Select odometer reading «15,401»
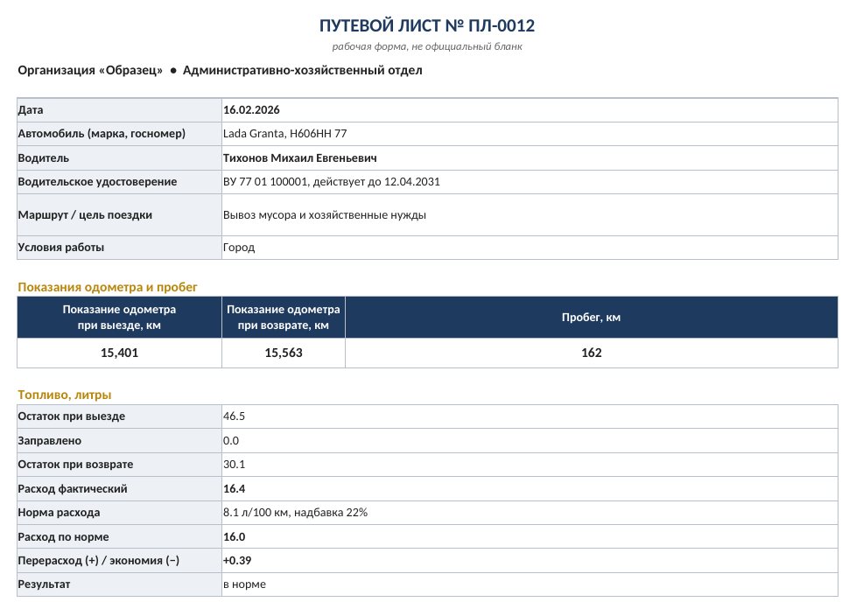The width and height of the screenshot is (856, 616). point(120,353)
